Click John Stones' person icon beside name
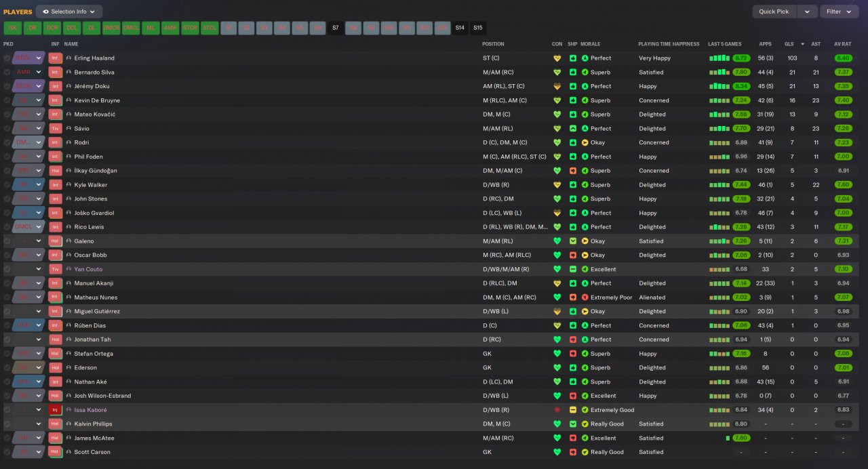Screen dimensions: 868x469 (68, 199)
